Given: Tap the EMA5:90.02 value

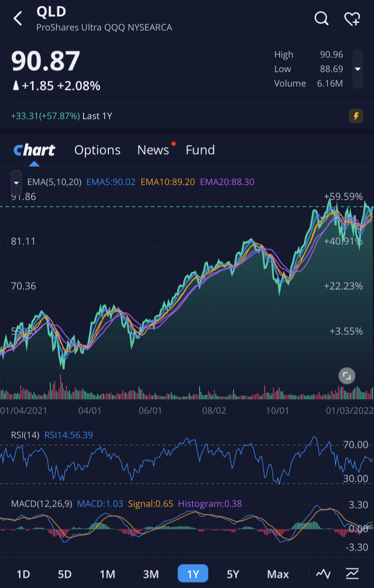Looking at the screenshot, I should click(111, 182).
